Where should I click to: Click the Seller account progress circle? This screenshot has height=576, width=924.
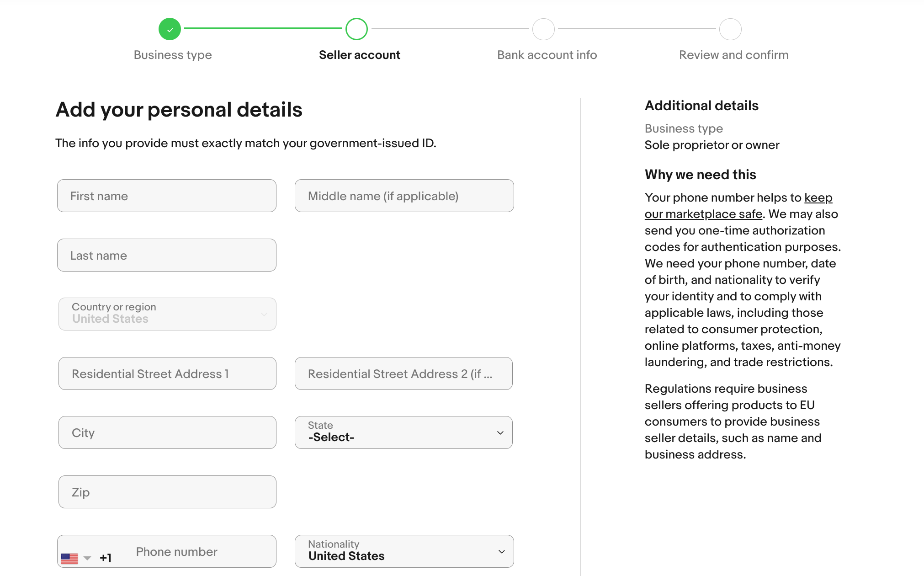coord(356,28)
